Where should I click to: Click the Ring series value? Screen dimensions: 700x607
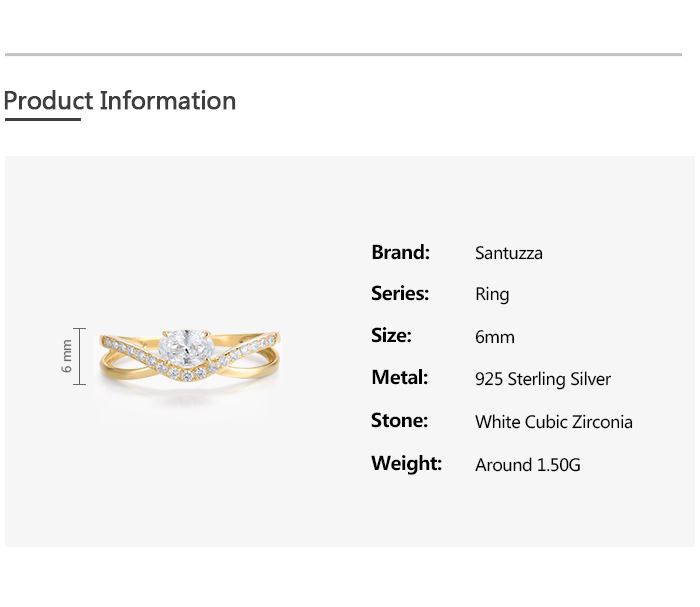(x=492, y=295)
